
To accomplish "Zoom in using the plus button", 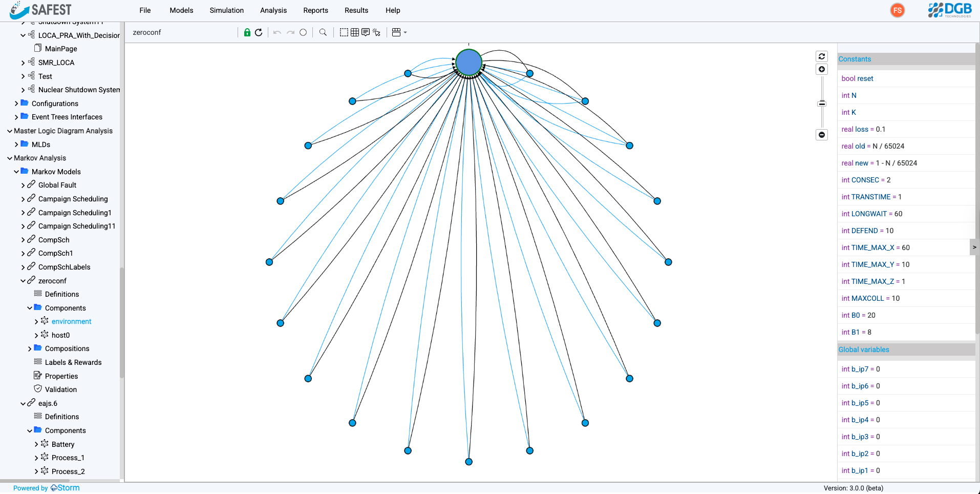I will pos(821,69).
